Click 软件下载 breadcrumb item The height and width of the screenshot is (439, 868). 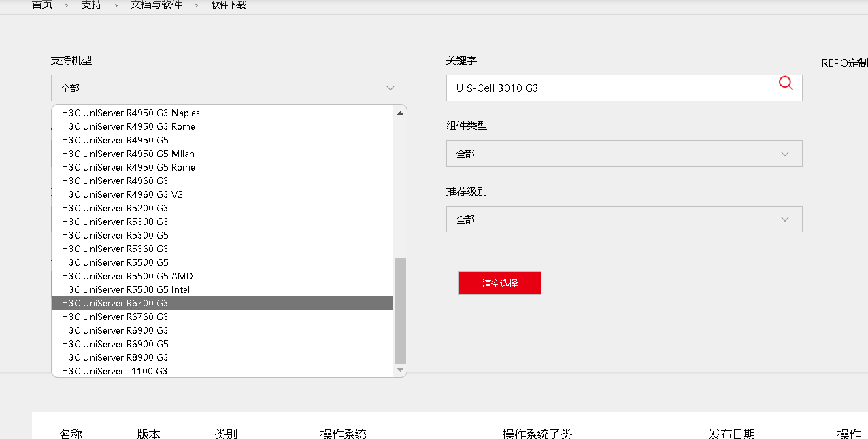click(229, 5)
